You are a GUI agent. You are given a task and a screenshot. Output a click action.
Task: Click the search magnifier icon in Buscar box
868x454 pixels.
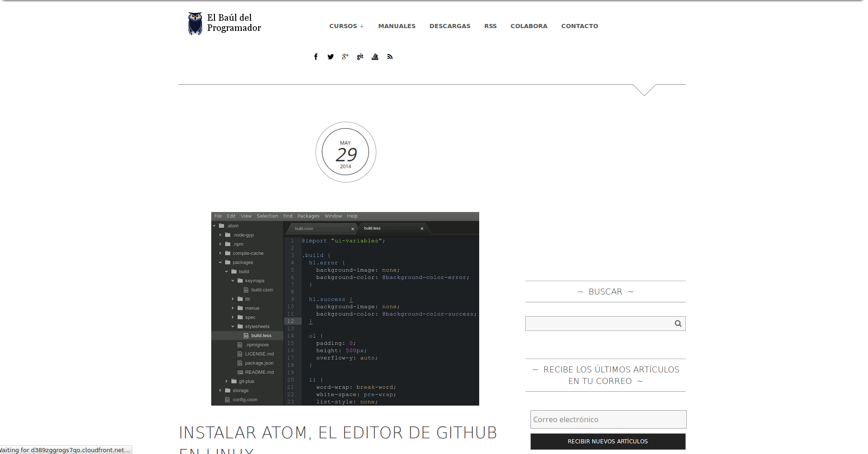click(x=678, y=324)
